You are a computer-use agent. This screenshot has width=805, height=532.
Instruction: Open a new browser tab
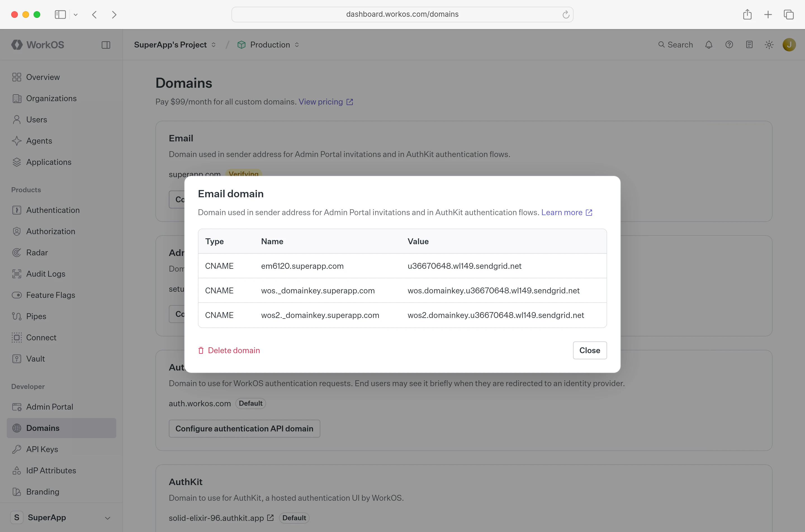[768, 15]
